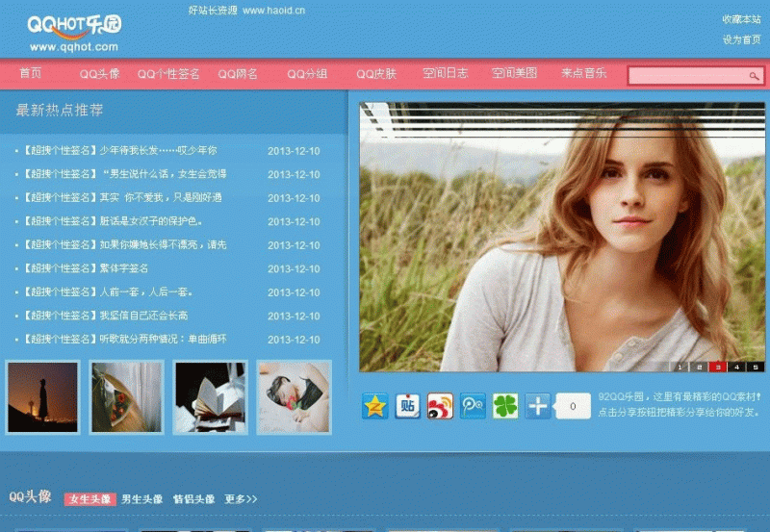Click the www.qqhot.com text under the logo
The image size is (770, 532).
click(x=74, y=47)
